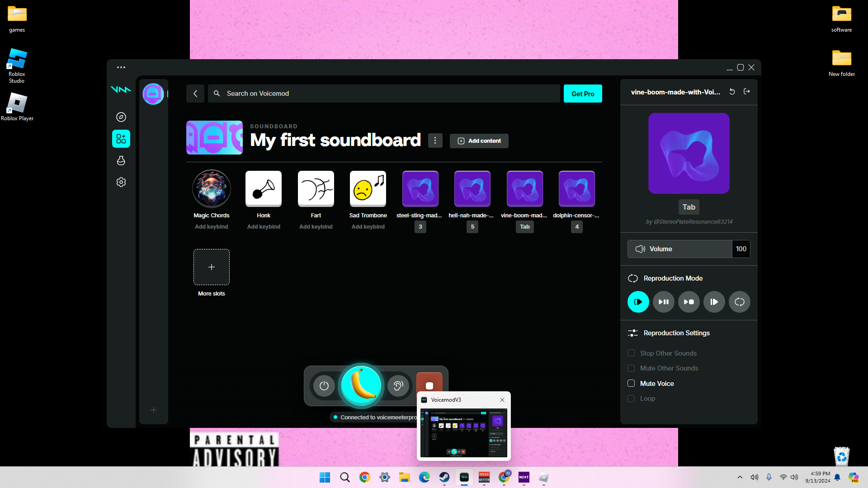868x488 pixels.
Task: Enable the Stop Other Sounds checkbox
Action: 631,353
